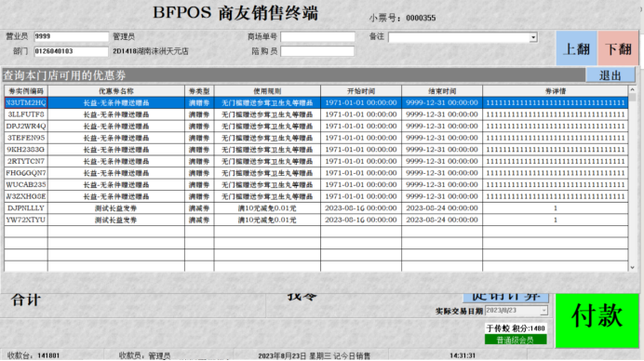Click end time 9999-12-31 in WUCAB235 row
Image resolution: width=644 pixels, height=361 pixels.
(442, 184)
